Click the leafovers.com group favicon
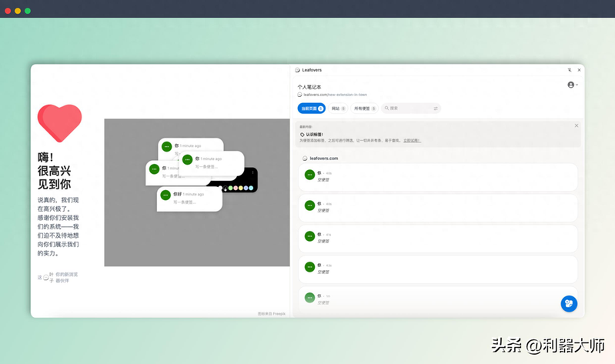 tap(305, 159)
